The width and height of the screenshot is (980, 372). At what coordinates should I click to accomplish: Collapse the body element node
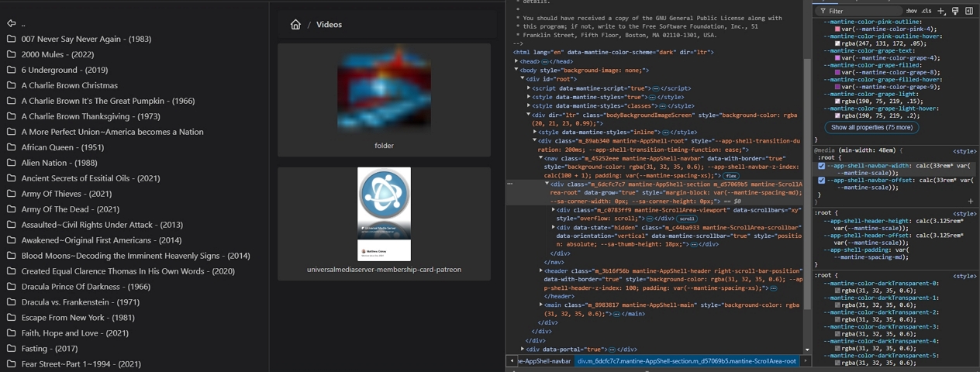[x=517, y=70]
